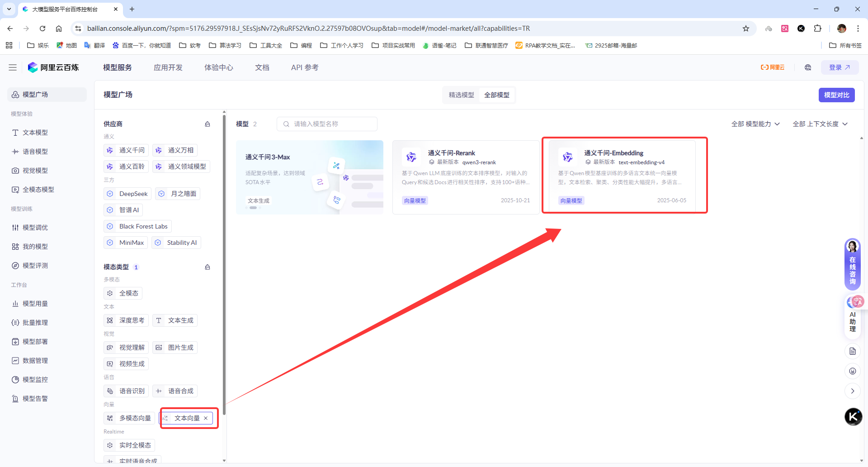Open the 模型服务 top menu
Image resolution: width=868 pixels, height=467 pixels.
pyautogui.click(x=118, y=67)
